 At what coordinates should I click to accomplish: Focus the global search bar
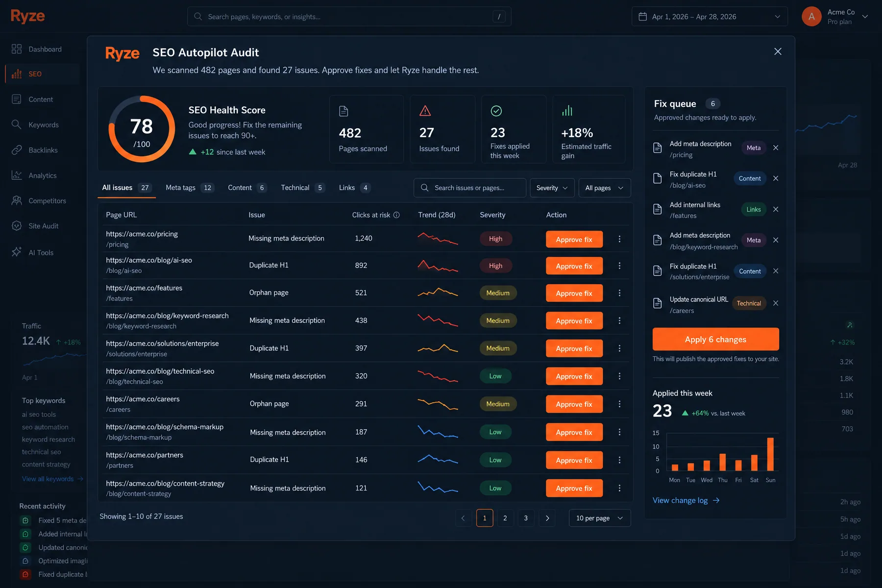349,17
